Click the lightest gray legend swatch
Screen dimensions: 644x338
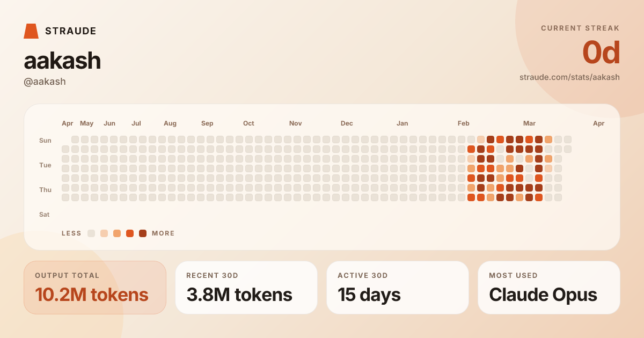click(x=91, y=233)
